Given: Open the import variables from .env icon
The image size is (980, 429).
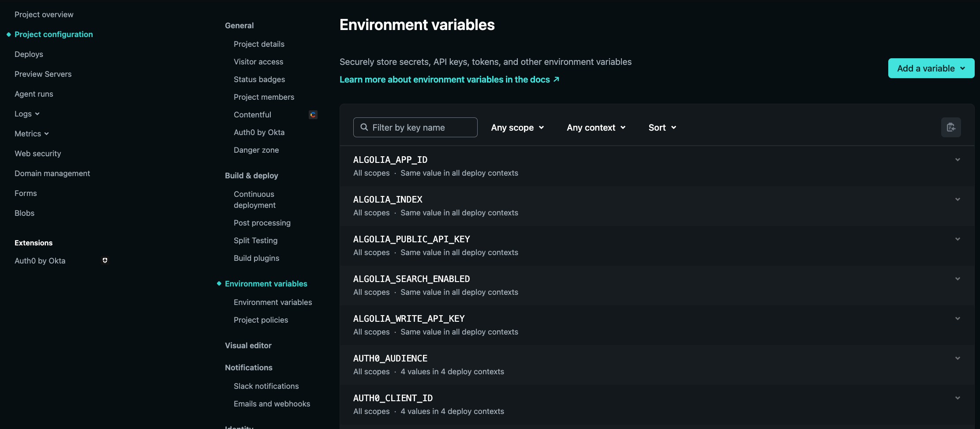Looking at the screenshot, I should [x=951, y=127].
